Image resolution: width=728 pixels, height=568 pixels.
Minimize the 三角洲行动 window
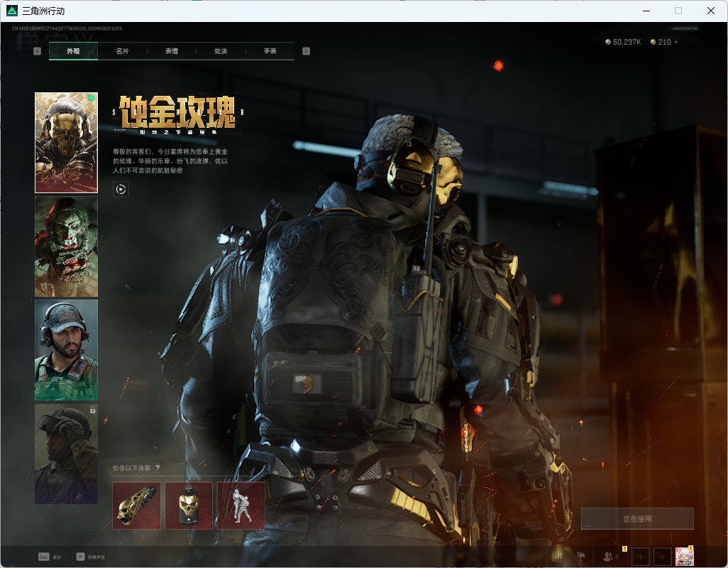[646, 11]
